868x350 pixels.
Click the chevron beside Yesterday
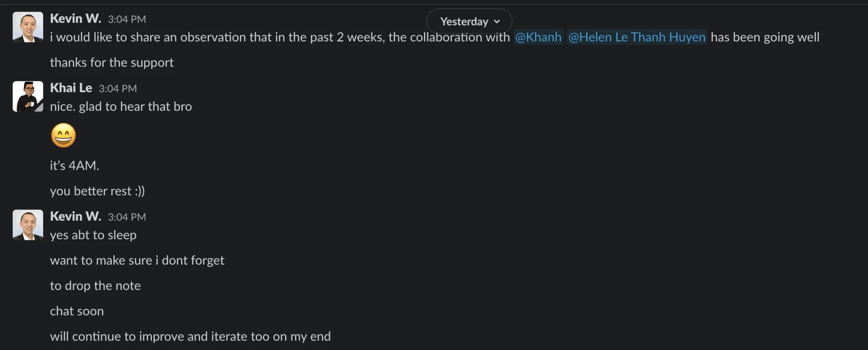point(497,22)
